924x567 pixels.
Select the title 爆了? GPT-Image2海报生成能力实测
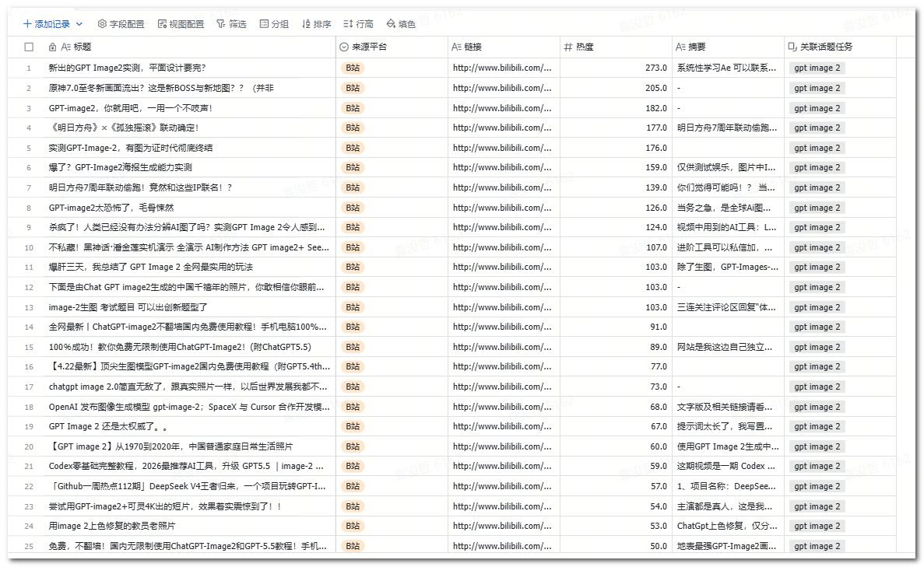click(x=120, y=168)
